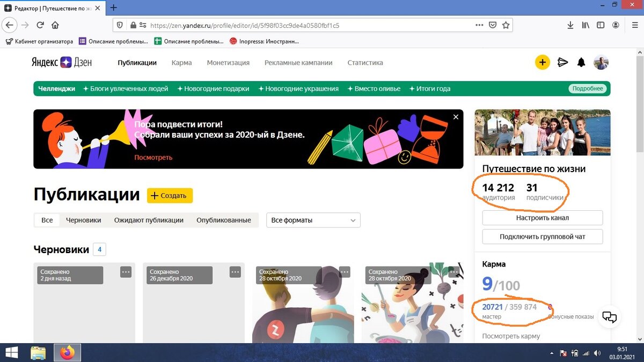Select the Ожидают публикации filter tab
This screenshot has height=362, width=644.
coord(149,220)
